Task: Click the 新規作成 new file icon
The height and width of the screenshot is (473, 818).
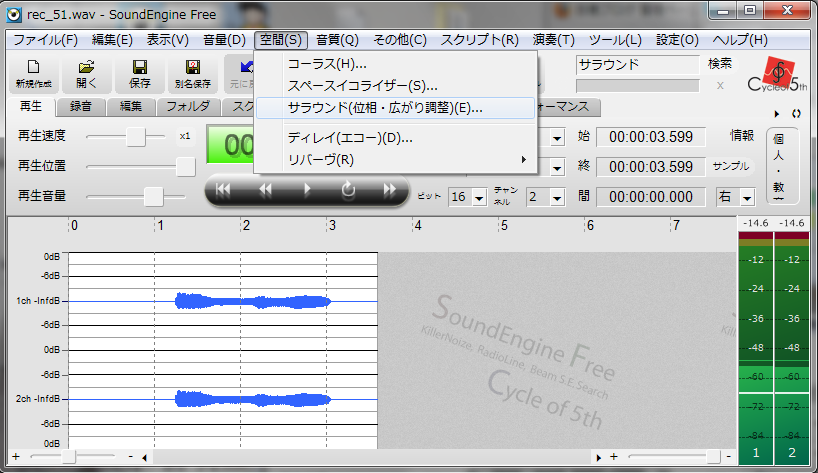Action: 33,74
